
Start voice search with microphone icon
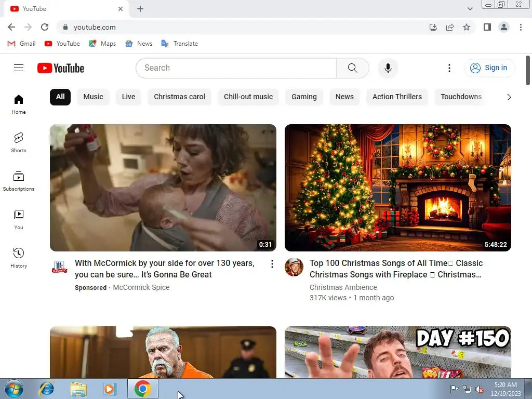click(x=388, y=68)
